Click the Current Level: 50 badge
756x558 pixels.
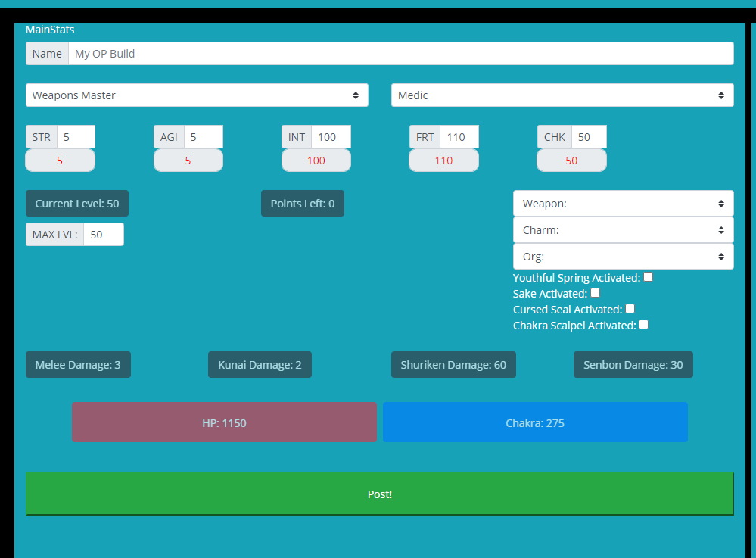click(77, 204)
